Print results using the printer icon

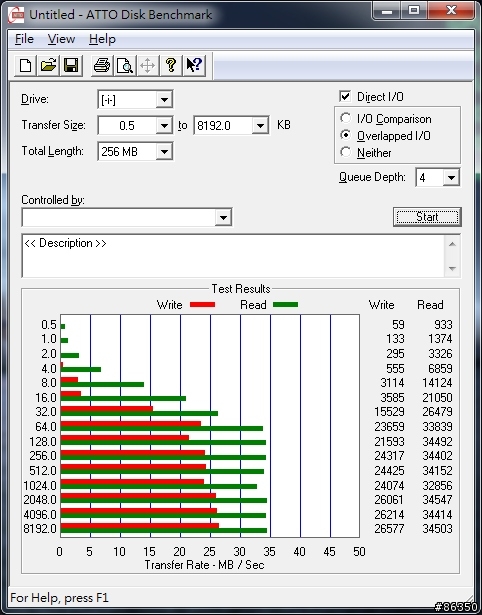(102, 65)
